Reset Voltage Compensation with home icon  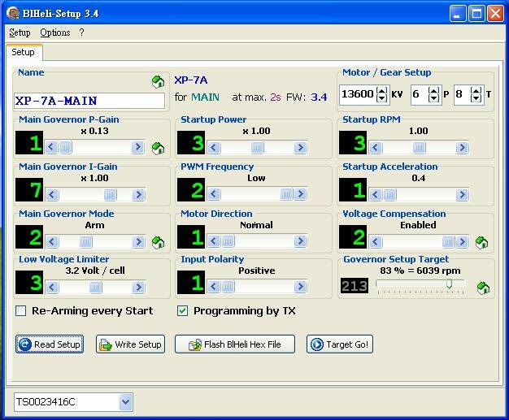click(x=481, y=242)
